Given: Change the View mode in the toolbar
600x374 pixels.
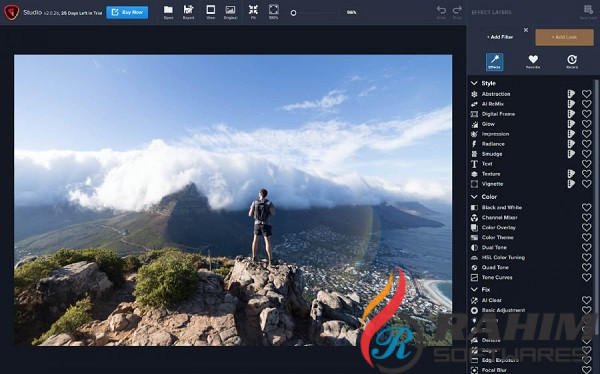Looking at the screenshot, I should click(210, 12).
